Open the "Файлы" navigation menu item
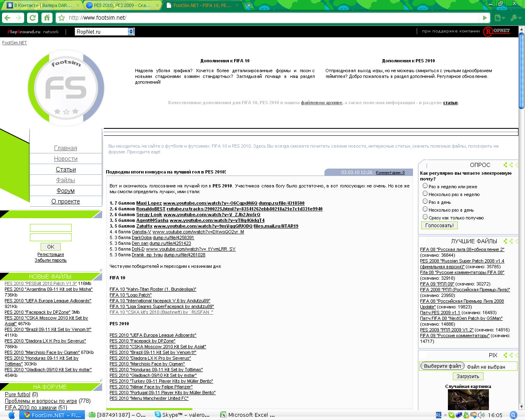Viewport: 525px width, 420px height. tap(66, 180)
